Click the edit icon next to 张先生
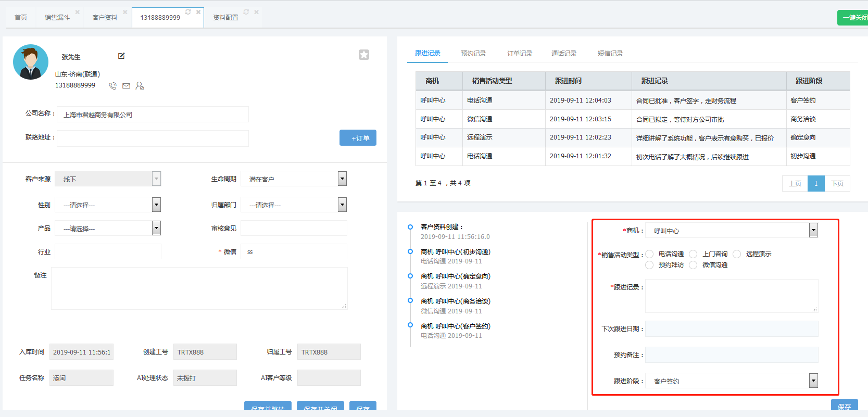 point(121,56)
